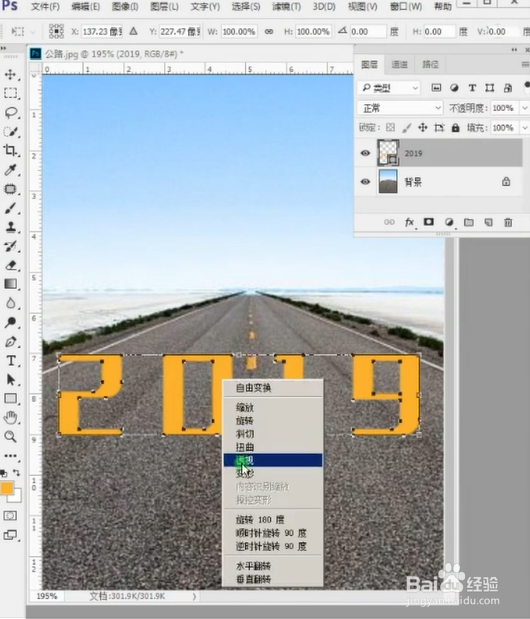Hide the 2019 layer
This screenshot has height=619, width=530.
365,153
